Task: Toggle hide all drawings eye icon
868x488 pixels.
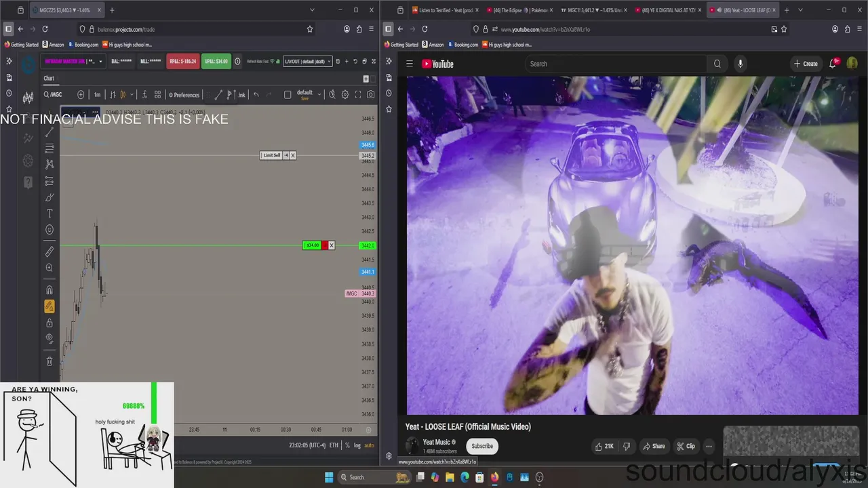Action: 50,339
